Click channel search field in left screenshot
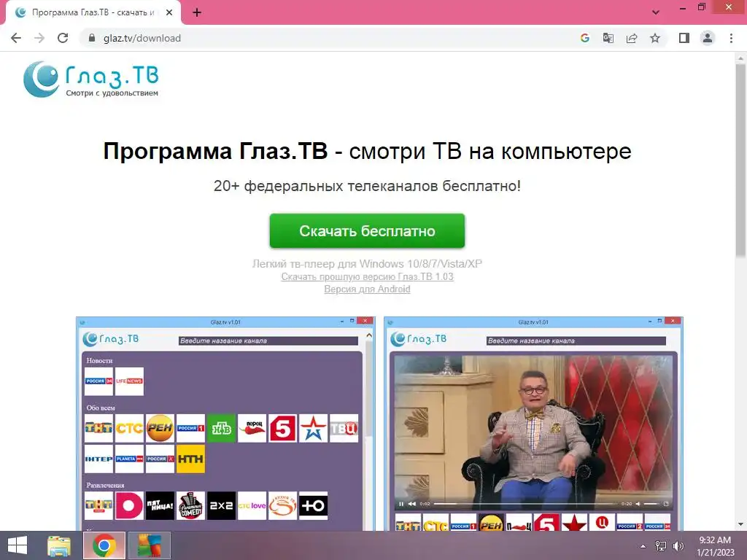Screen dimensions: 747x560 coord(268,341)
